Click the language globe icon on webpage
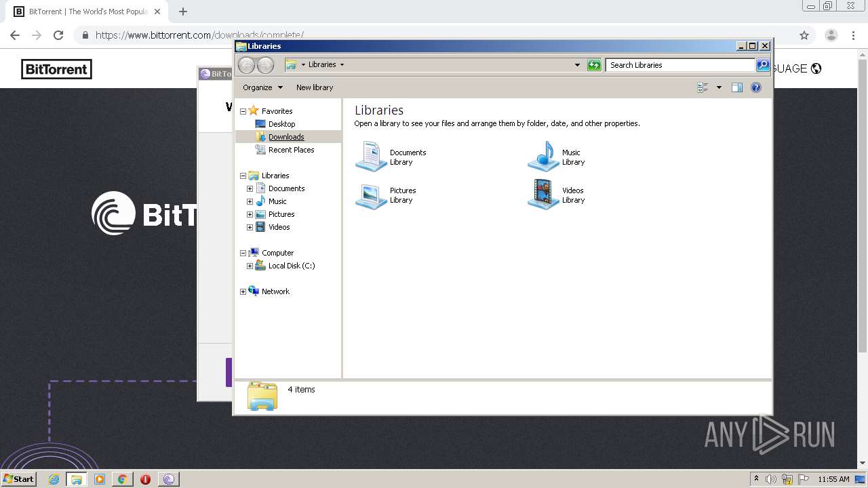This screenshot has height=488, width=868. (816, 68)
